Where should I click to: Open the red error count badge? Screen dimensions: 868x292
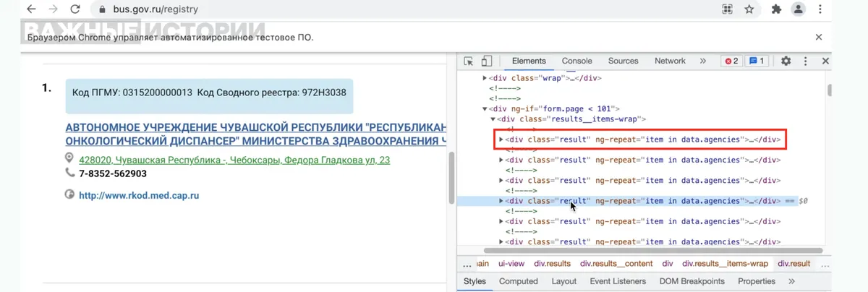[731, 61]
